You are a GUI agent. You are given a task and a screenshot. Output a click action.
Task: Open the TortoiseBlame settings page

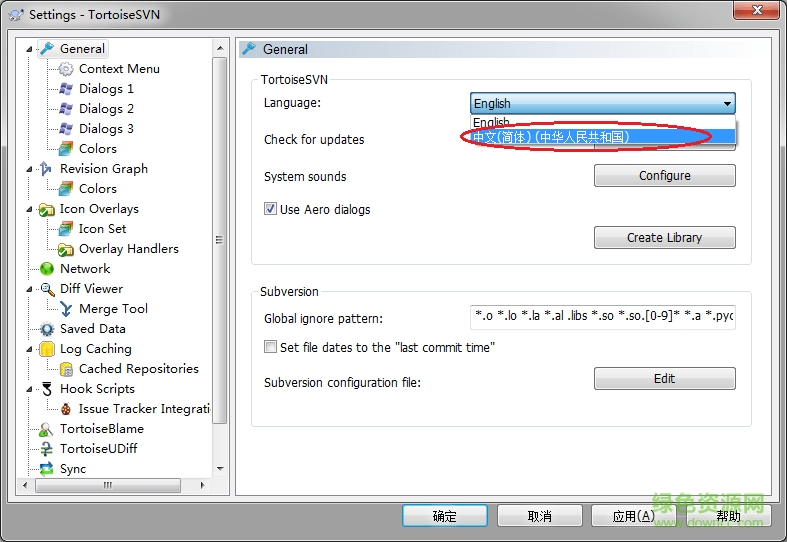point(102,429)
